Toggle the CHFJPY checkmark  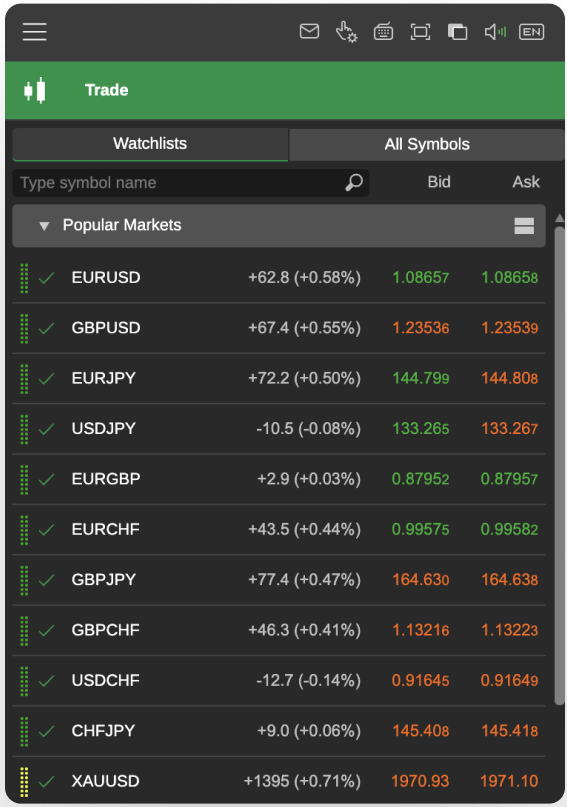point(47,731)
